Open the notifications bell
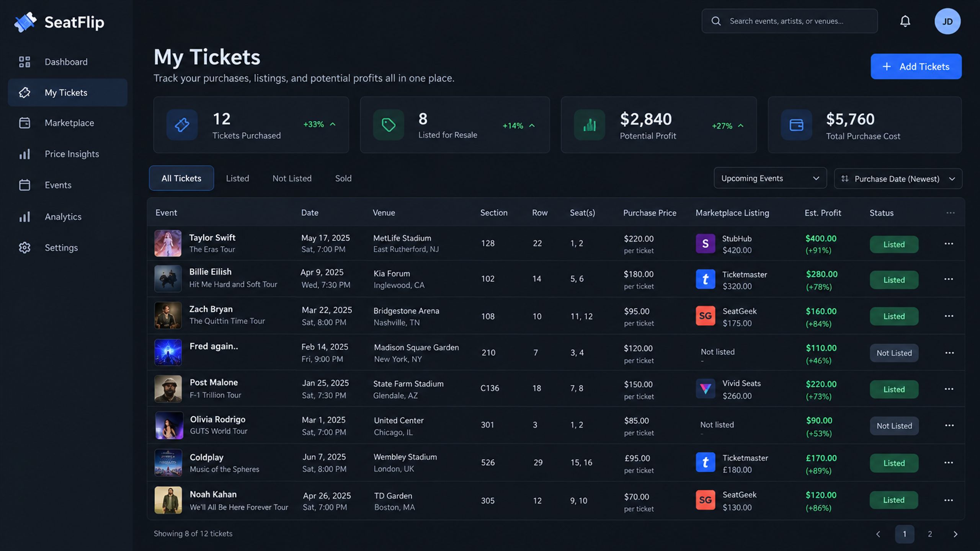 pos(905,21)
